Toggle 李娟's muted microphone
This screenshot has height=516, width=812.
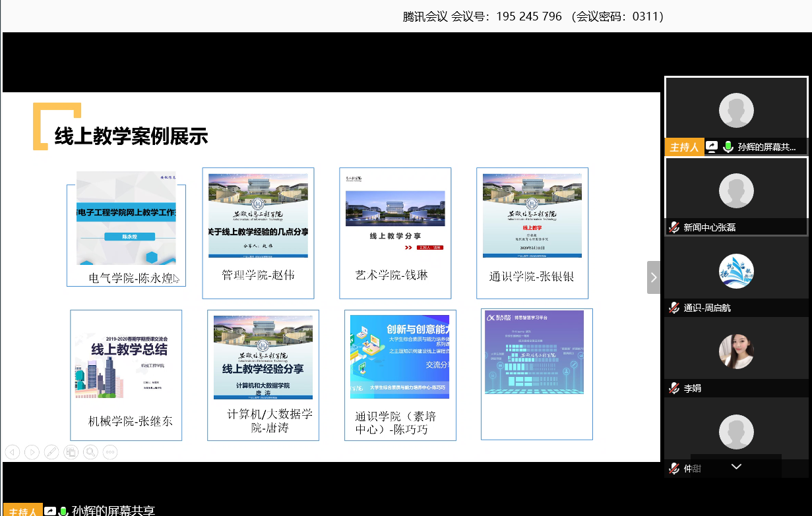click(x=673, y=388)
